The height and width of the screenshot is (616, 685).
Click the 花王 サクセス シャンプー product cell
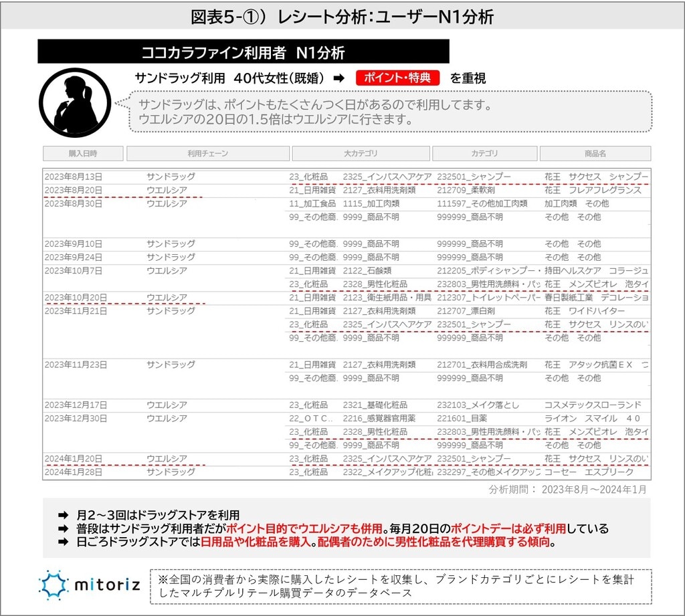(x=596, y=177)
